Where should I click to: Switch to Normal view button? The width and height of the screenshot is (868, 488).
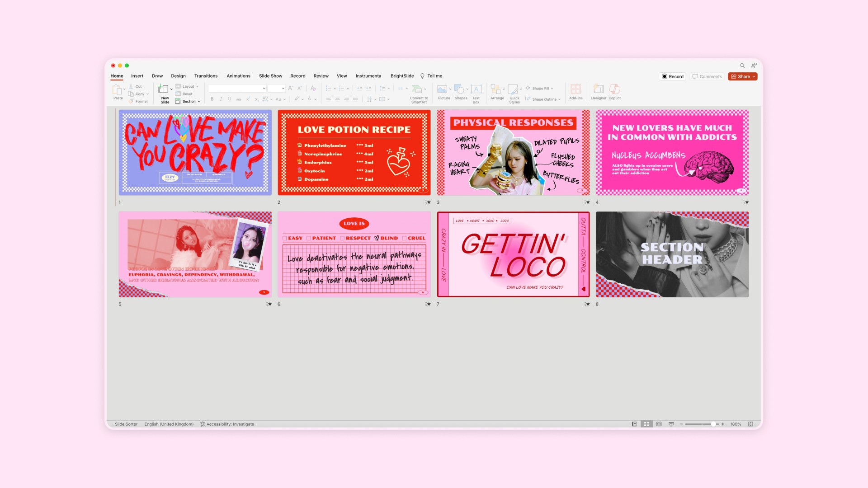click(634, 424)
